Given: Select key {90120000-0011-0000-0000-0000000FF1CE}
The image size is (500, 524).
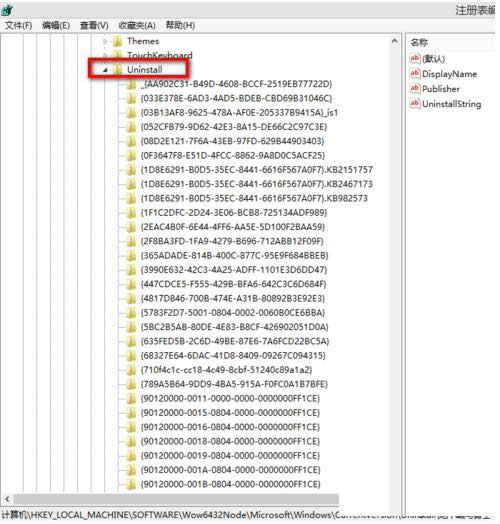Looking at the screenshot, I should click(230, 399).
